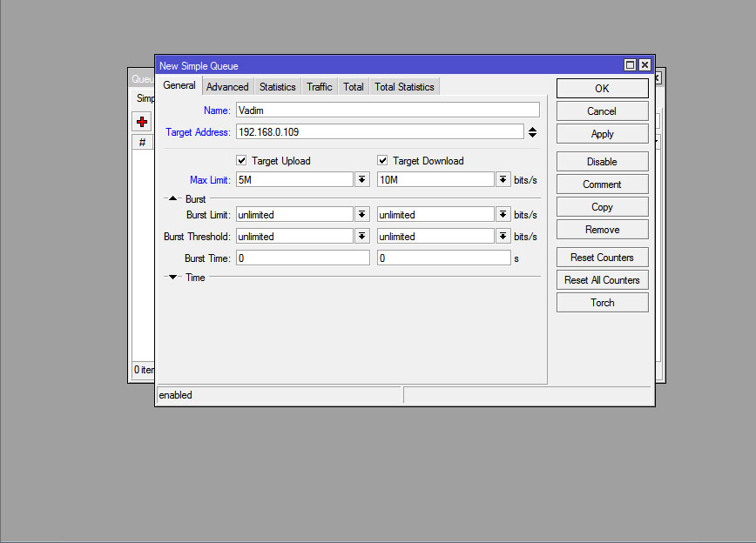Open the Statistics tab
This screenshot has height=543, width=756.
(277, 87)
